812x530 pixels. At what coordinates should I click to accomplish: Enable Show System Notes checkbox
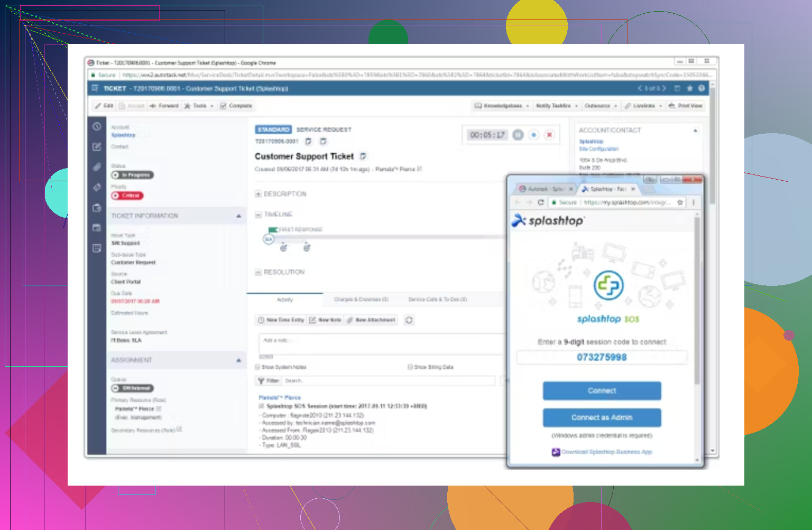[258, 367]
